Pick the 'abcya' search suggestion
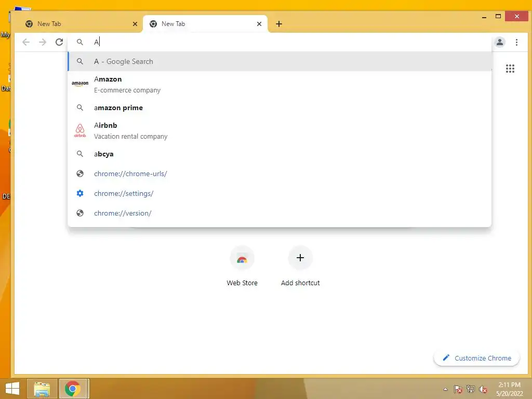The image size is (532, 399). tap(280, 154)
